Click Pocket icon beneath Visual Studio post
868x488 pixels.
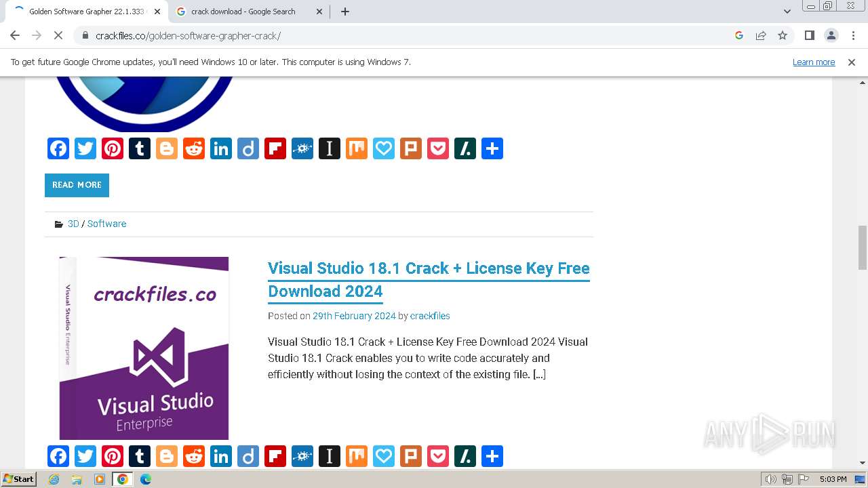(x=438, y=456)
